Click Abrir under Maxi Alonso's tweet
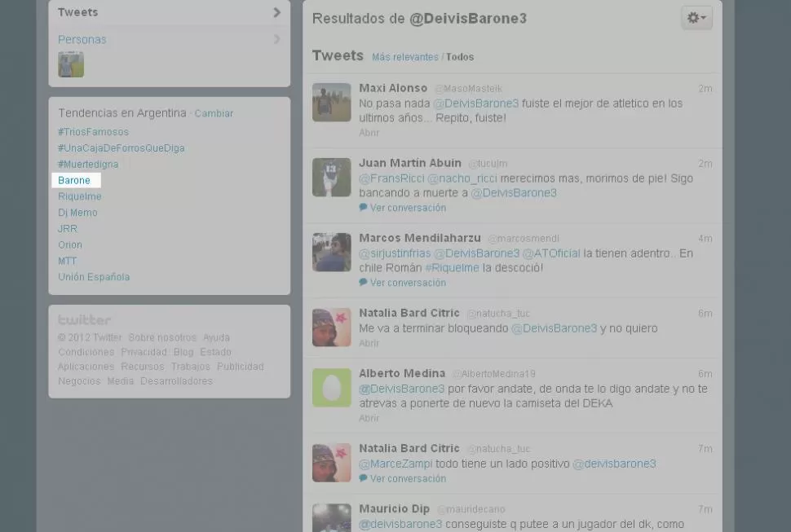791x532 pixels. point(369,133)
